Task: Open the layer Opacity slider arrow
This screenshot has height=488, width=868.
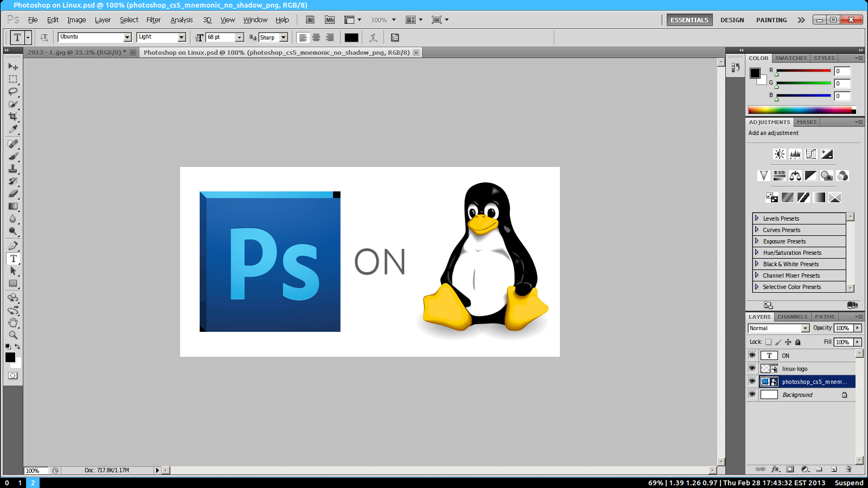Action: (858, 328)
